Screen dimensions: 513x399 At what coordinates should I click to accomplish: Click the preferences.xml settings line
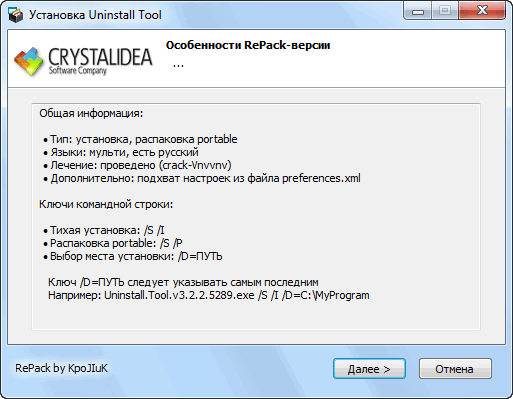point(202,178)
